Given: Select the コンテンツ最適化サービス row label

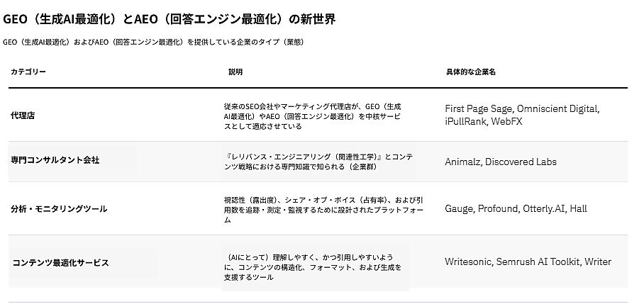Looking at the screenshot, I should pos(60,262).
